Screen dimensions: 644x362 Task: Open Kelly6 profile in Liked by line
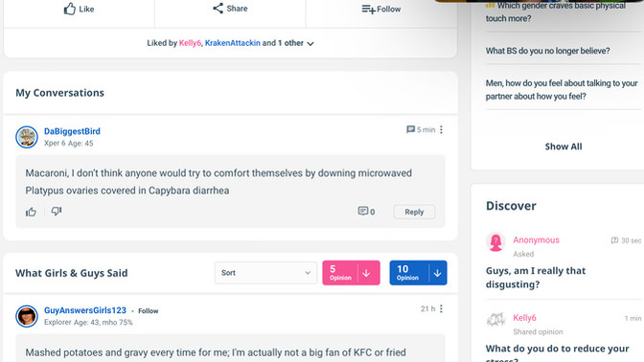pos(190,43)
